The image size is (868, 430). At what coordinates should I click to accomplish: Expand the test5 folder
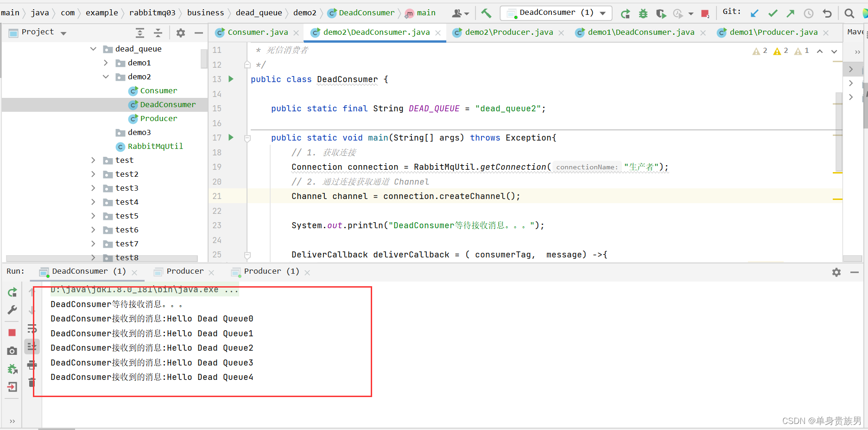93,216
